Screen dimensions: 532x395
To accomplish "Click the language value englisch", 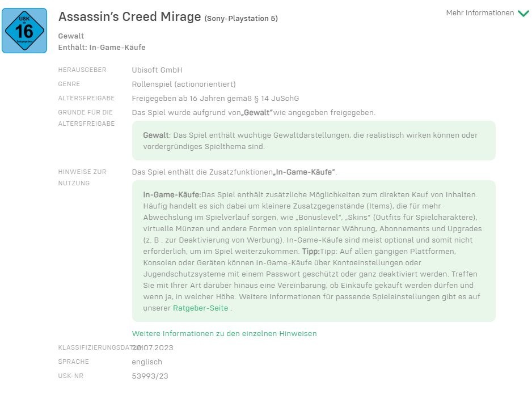I will [x=147, y=362].
